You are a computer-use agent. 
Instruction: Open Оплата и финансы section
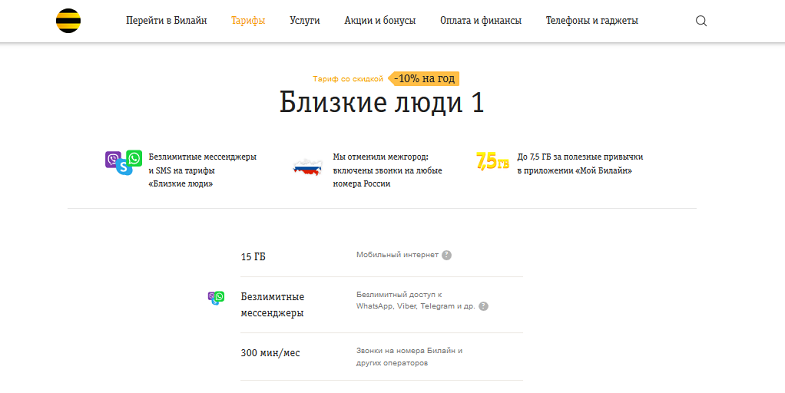point(481,21)
